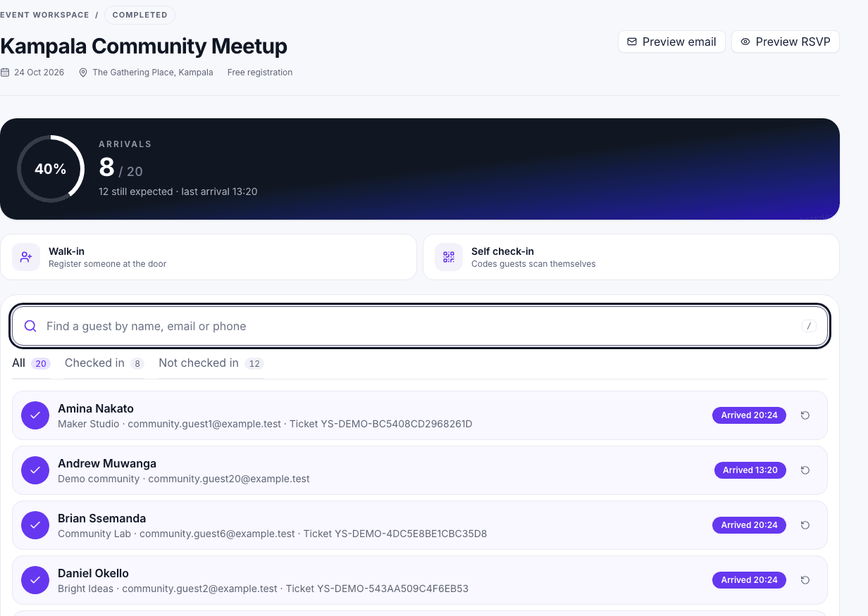Viewport: 868px width, 616px height.
Task: Click Andrew Muwanga's Arrived 13:20 badge
Action: [x=750, y=470]
